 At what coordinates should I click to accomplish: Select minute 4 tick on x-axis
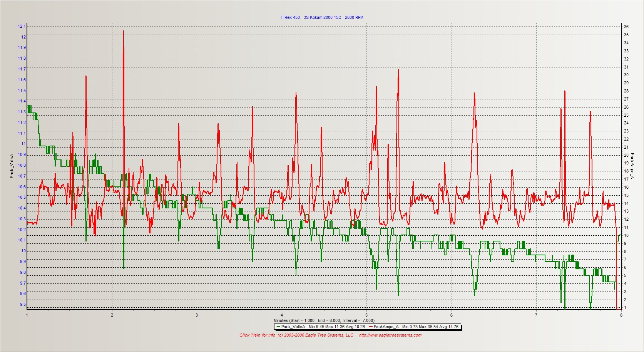282,315
